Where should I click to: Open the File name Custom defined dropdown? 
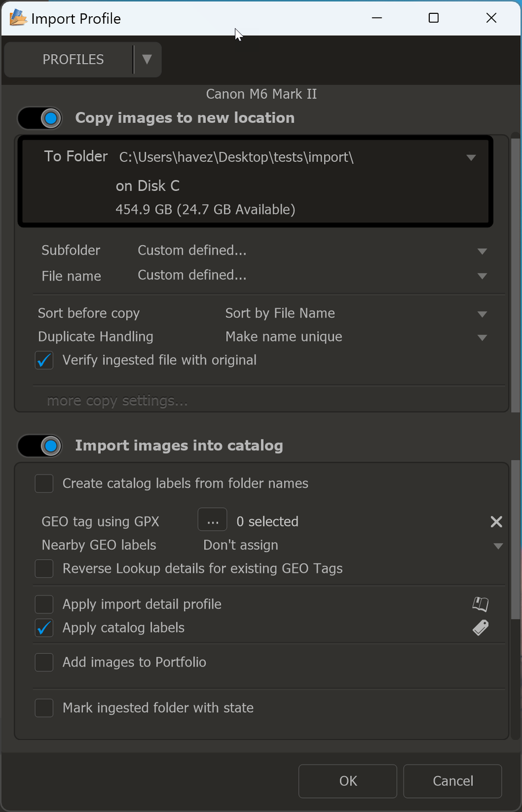[x=482, y=276]
